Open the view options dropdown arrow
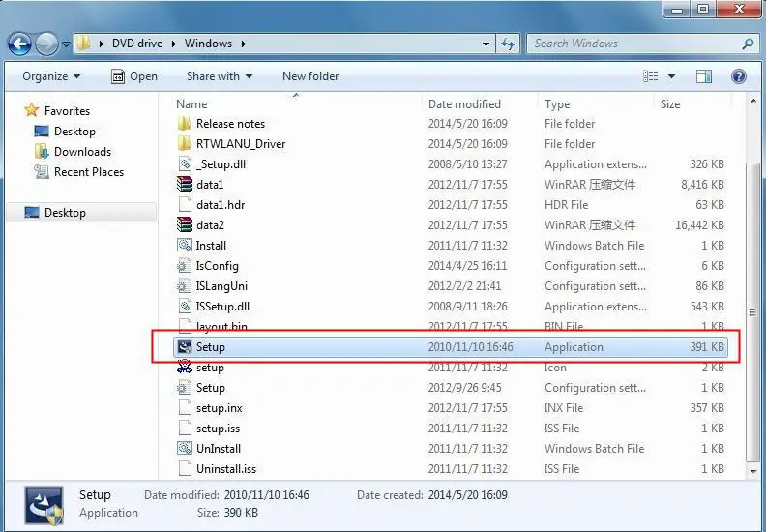This screenshot has height=532, width=766. tap(672, 76)
